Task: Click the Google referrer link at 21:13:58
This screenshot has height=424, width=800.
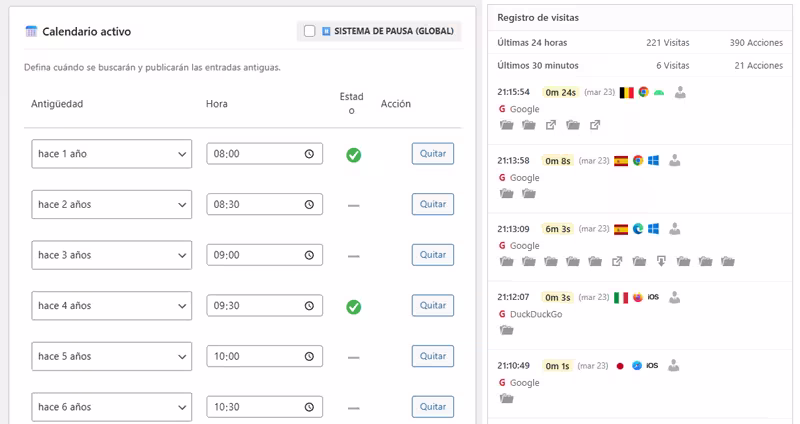Action: [524, 177]
